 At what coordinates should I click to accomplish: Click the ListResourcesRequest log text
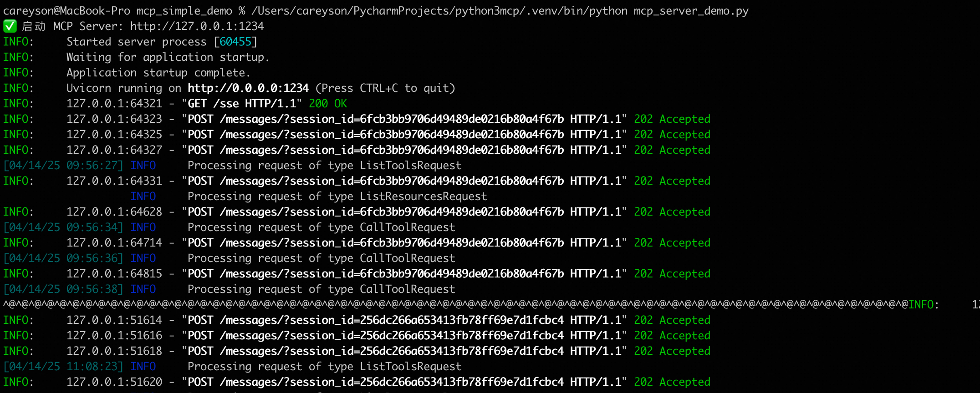pos(423,196)
